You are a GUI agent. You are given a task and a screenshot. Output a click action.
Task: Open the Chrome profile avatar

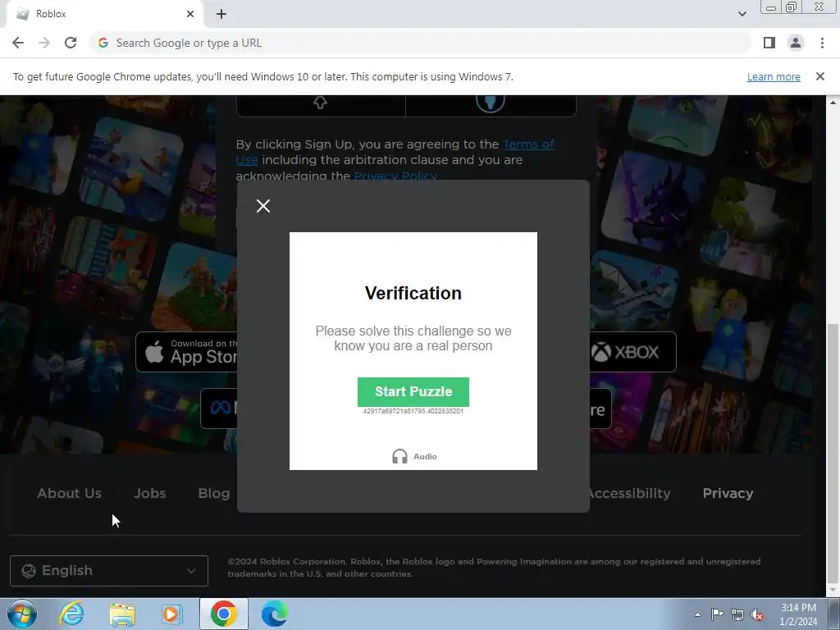point(796,43)
